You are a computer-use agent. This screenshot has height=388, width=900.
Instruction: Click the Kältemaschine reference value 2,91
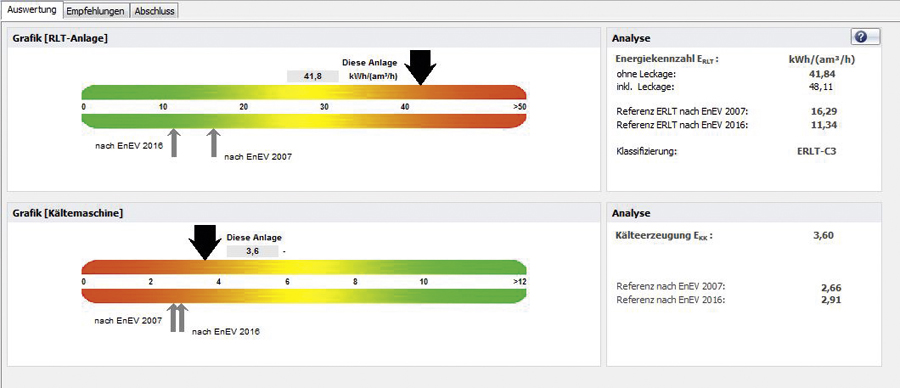(x=831, y=300)
